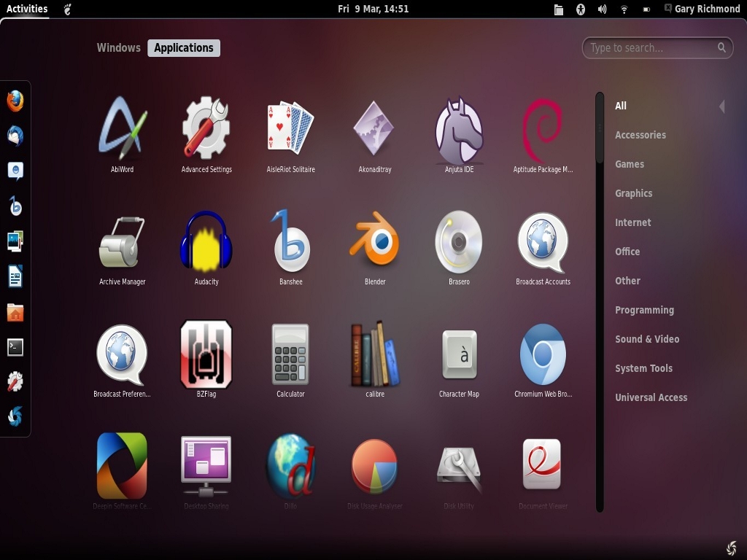Filter by Programming category
Viewport: 747px width, 560px height.
coord(645,310)
